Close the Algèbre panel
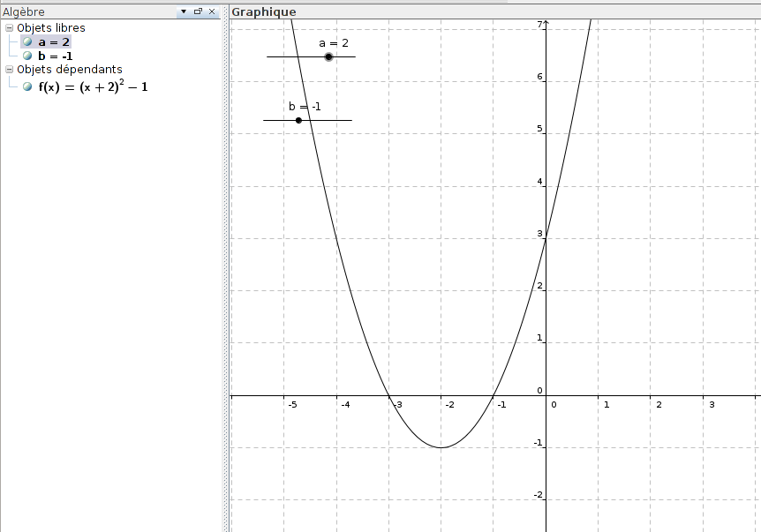Viewport: 761px width, 532px height. point(212,11)
